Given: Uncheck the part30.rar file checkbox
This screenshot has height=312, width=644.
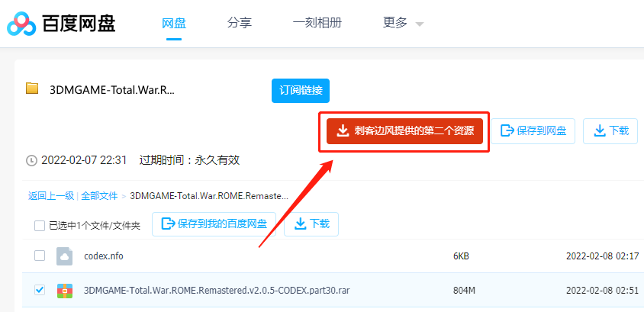Looking at the screenshot, I should [40, 290].
